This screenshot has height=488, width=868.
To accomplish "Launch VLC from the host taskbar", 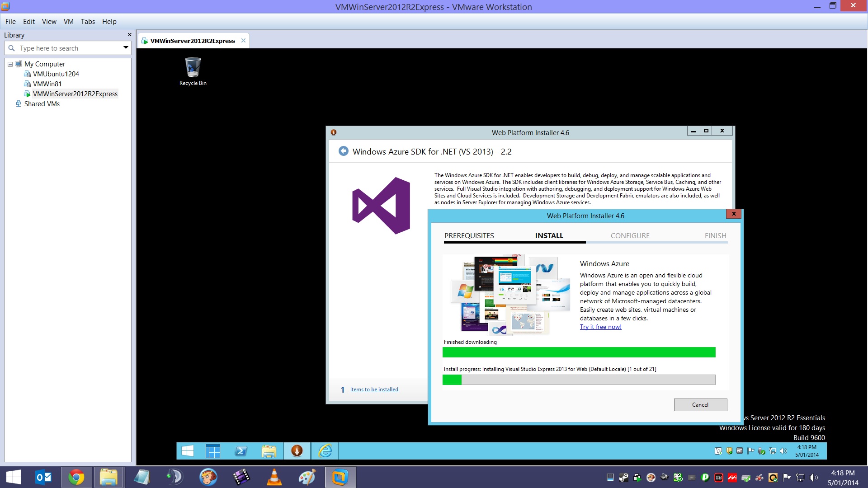I will [274, 477].
